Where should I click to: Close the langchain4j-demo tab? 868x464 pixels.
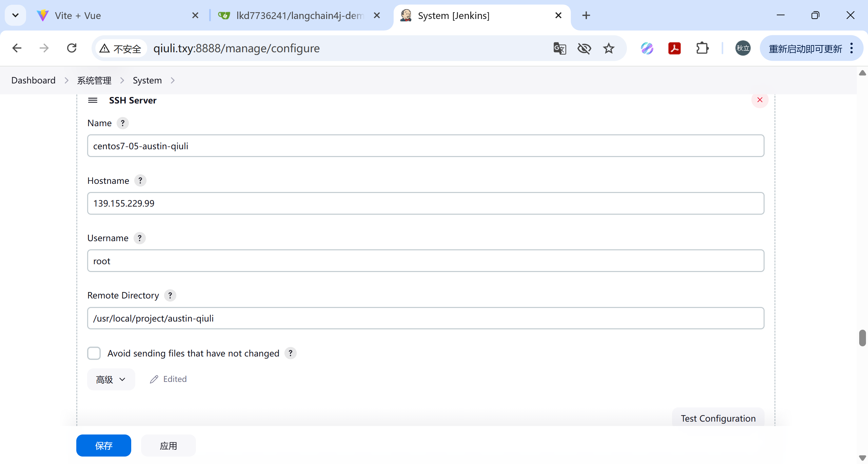[x=377, y=15]
